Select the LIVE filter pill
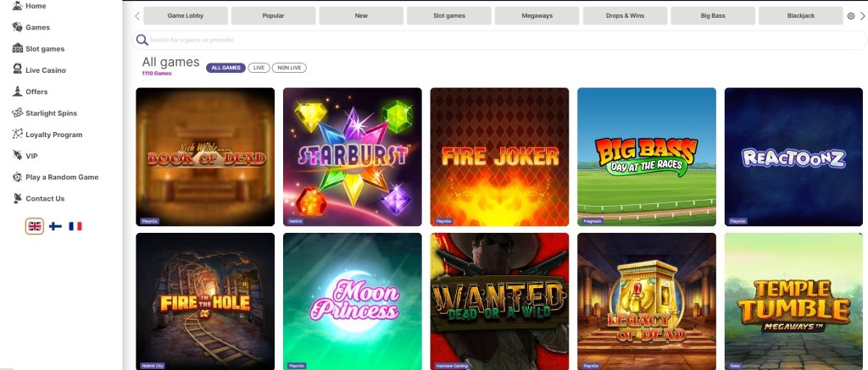The image size is (868, 370). pos(259,68)
